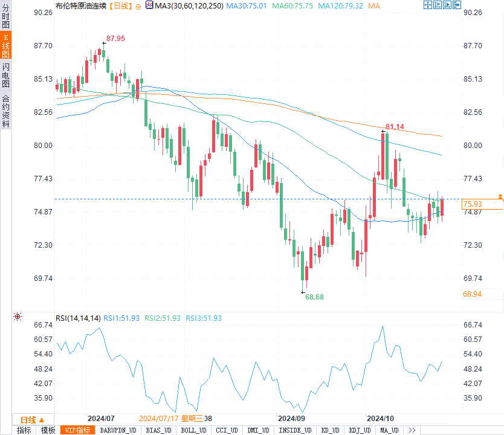This screenshot has width=504, height=435.
Task: Open the 合约资料 side tab
Action: click(x=5, y=111)
